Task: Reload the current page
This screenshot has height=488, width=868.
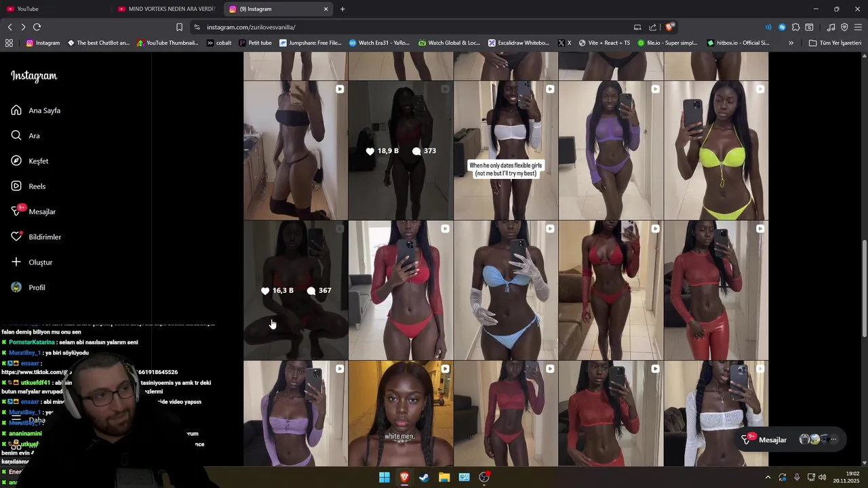Action: coord(37,27)
